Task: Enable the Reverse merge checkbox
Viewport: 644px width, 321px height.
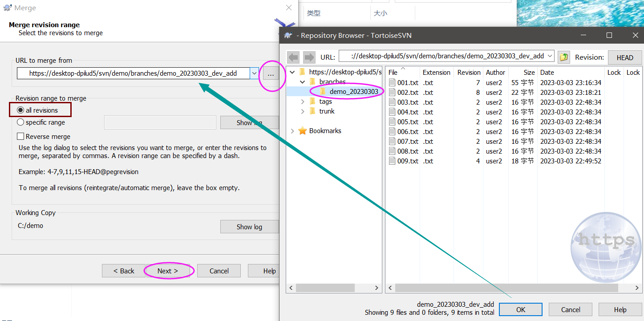Action: [x=20, y=137]
